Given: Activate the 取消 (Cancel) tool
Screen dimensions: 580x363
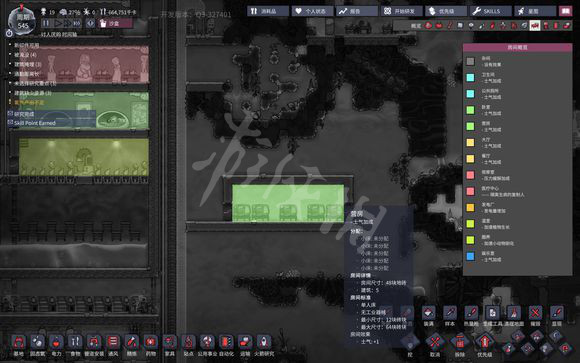Looking at the screenshot, I should point(435,346).
